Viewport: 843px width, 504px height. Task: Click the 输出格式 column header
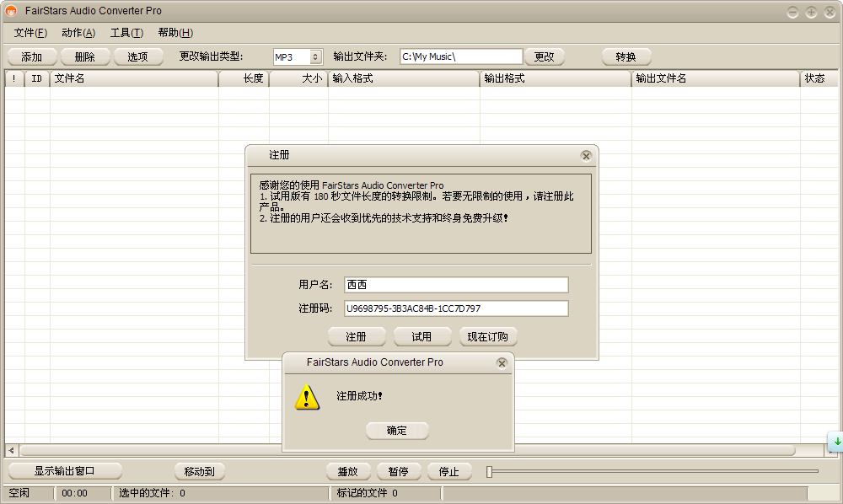point(556,78)
